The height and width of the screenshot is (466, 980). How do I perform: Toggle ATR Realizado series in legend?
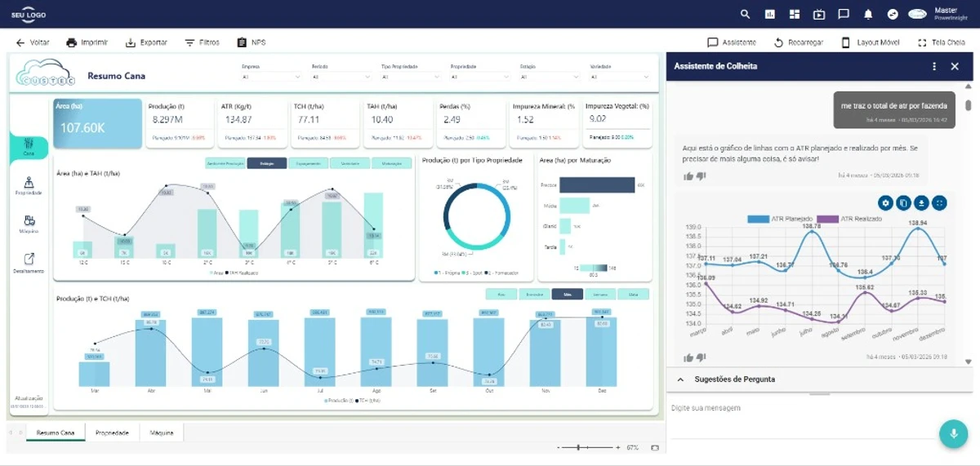click(851, 219)
